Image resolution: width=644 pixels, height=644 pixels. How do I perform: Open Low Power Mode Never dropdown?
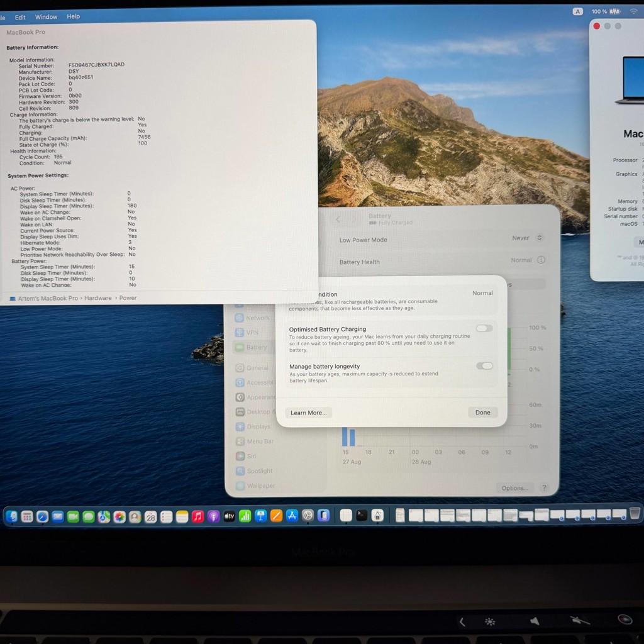coord(528,238)
